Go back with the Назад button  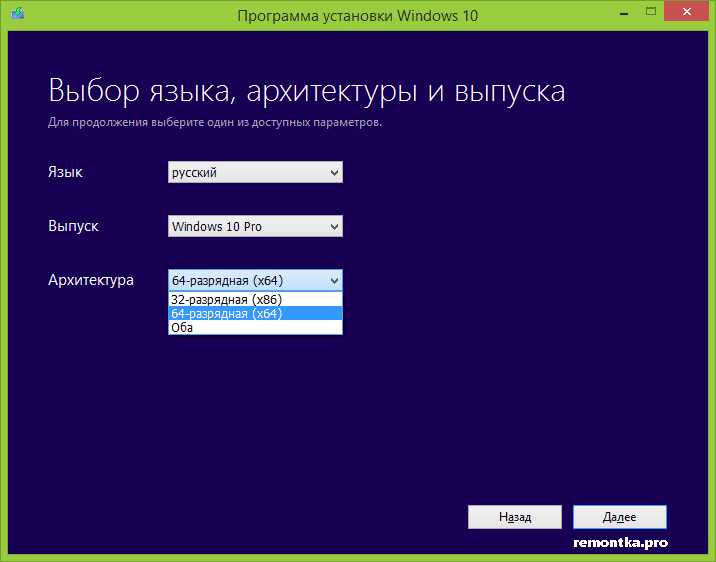point(515,517)
